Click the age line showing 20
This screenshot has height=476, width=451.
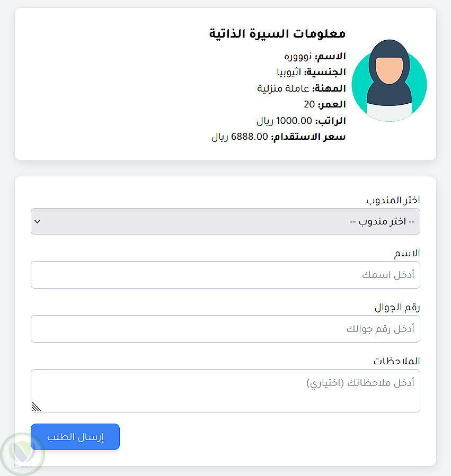[325, 104]
